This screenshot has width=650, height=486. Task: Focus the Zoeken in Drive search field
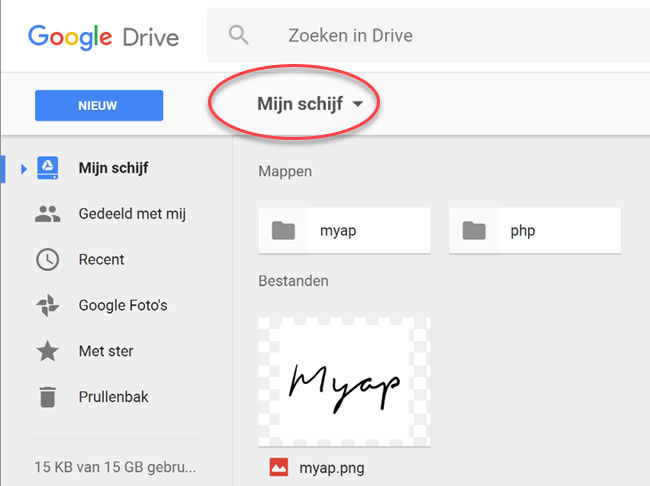tap(428, 35)
